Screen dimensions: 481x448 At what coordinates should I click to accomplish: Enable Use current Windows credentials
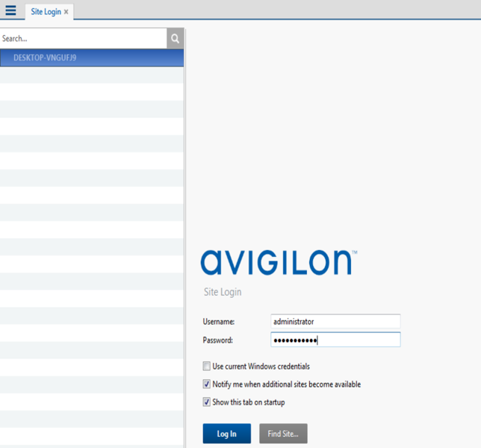point(206,366)
